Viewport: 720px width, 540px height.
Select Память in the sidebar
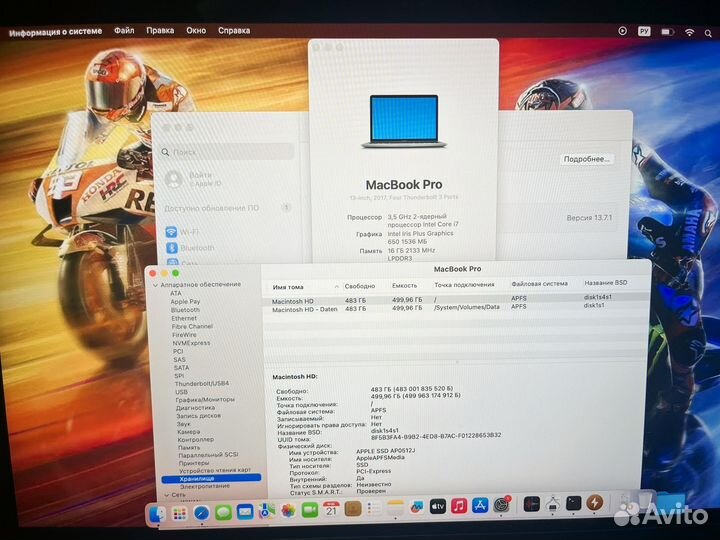pyautogui.click(x=189, y=447)
